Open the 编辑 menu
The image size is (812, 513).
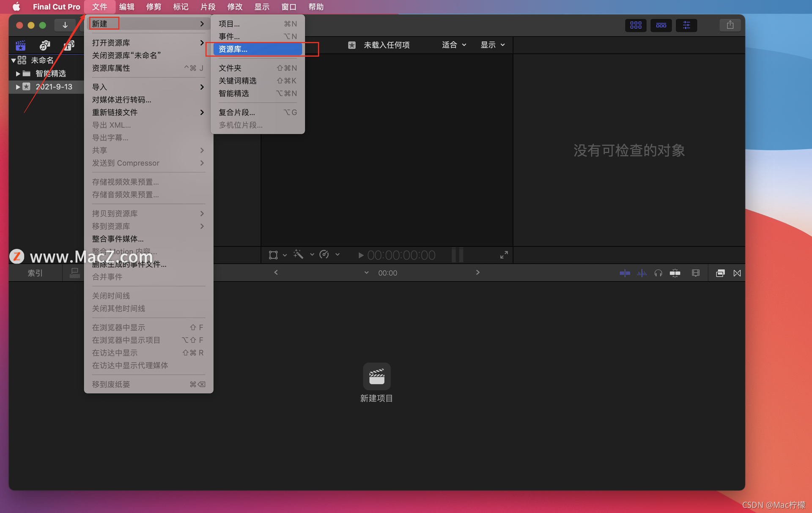[x=126, y=7]
